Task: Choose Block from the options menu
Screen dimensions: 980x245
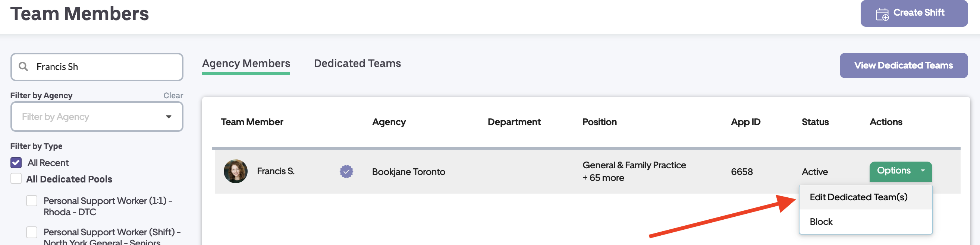Action: point(821,222)
